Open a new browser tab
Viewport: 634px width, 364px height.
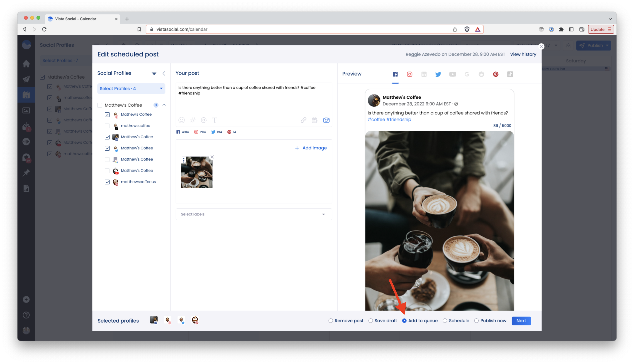pos(127,19)
